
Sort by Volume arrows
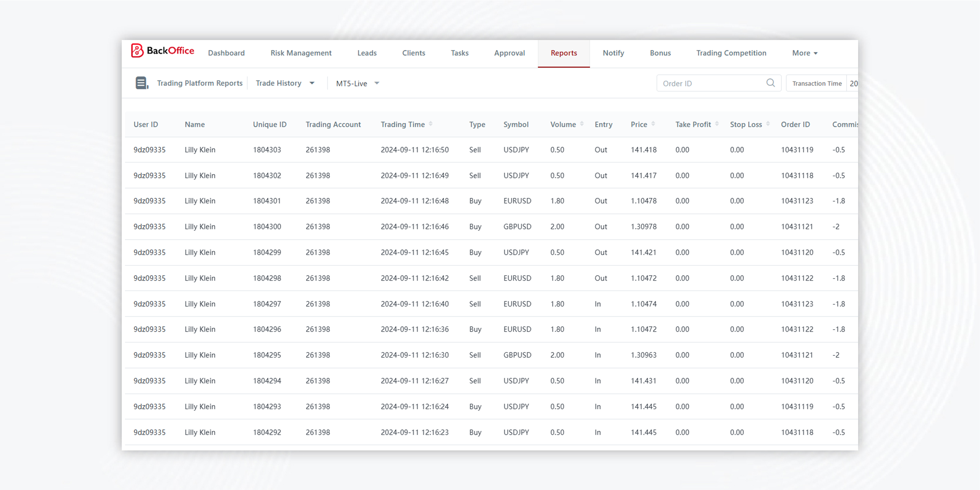coord(582,124)
